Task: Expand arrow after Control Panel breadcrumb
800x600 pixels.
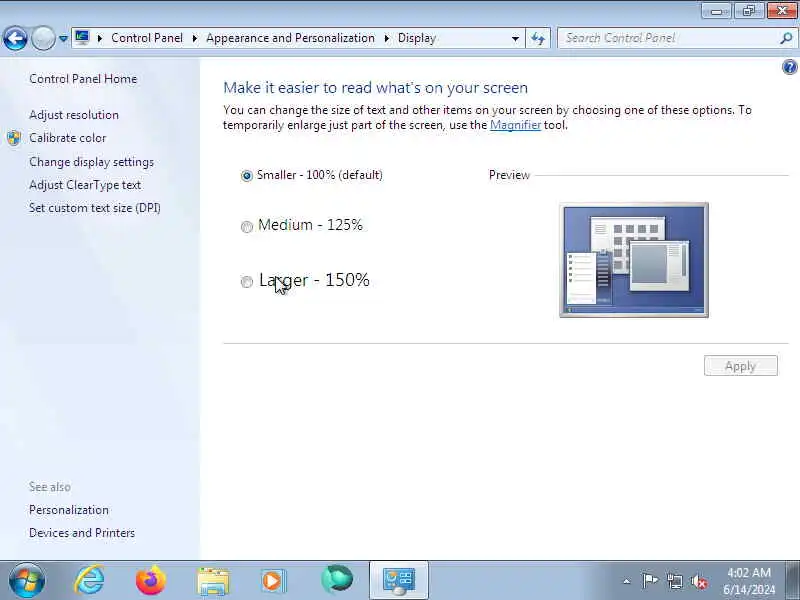Action: tap(195, 38)
